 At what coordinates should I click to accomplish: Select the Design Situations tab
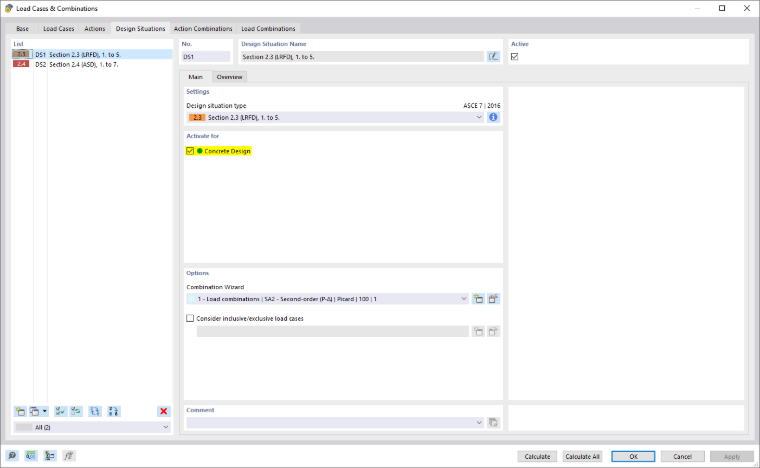click(x=140, y=29)
